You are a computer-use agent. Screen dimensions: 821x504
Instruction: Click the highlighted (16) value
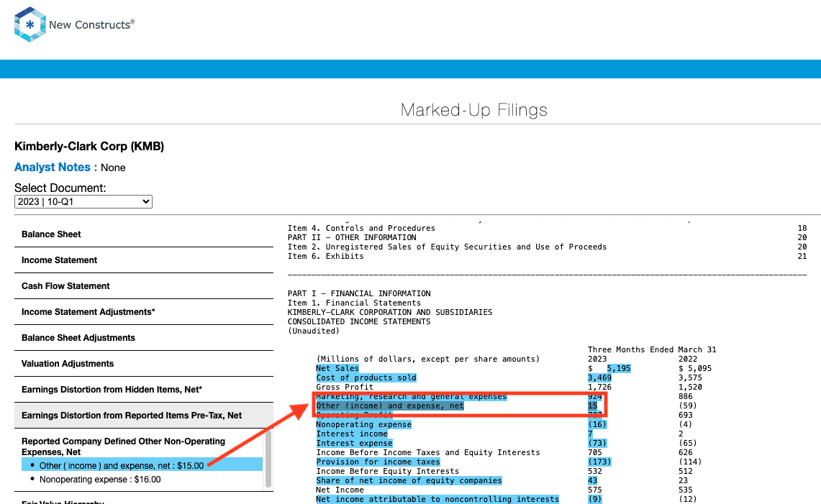pyautogui.click(x=597, y=424)
